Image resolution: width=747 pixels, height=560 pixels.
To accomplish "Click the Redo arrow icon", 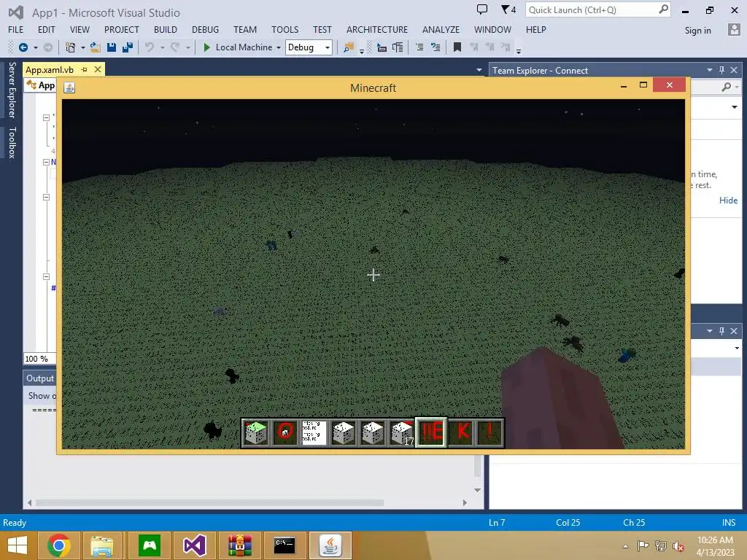I will 175,47.
